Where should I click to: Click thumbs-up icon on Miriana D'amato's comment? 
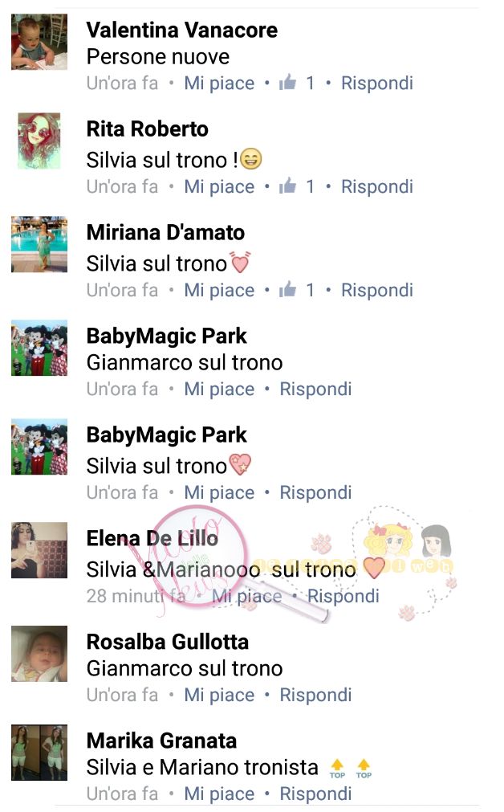click(x=287, y=289)
